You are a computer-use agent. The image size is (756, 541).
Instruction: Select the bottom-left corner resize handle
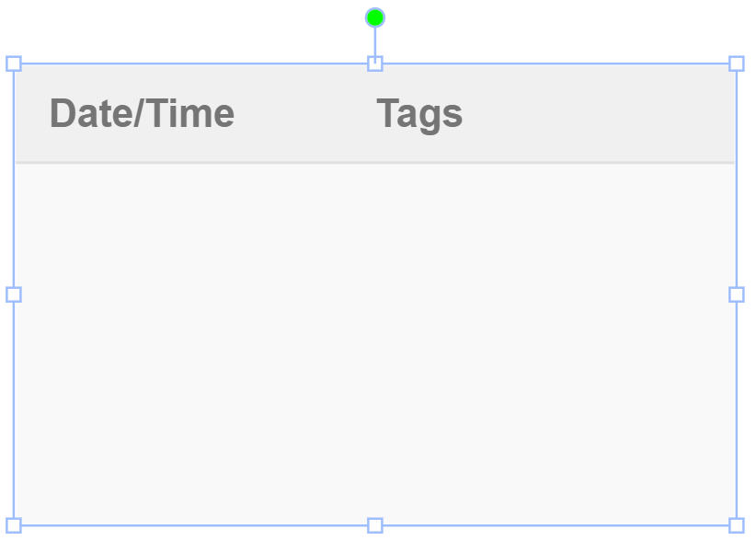(14, 525)
